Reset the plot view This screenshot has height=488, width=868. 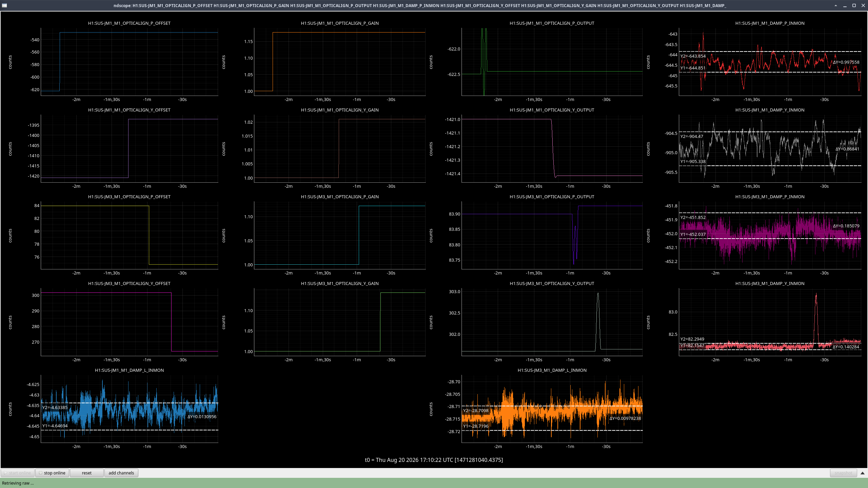tap(86, 473)
